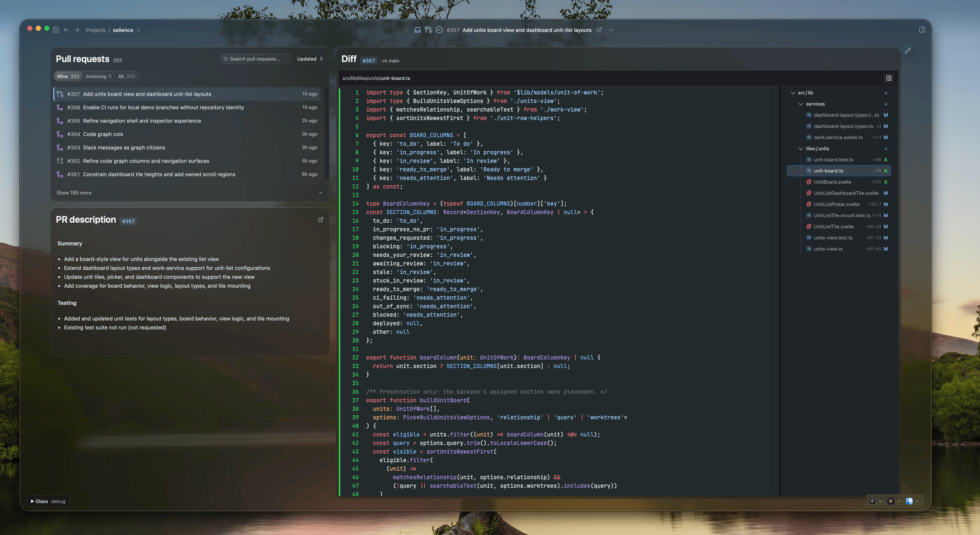Click the Zed editor app icon
This screenshot has width=980, height=535.
(873, 501)
